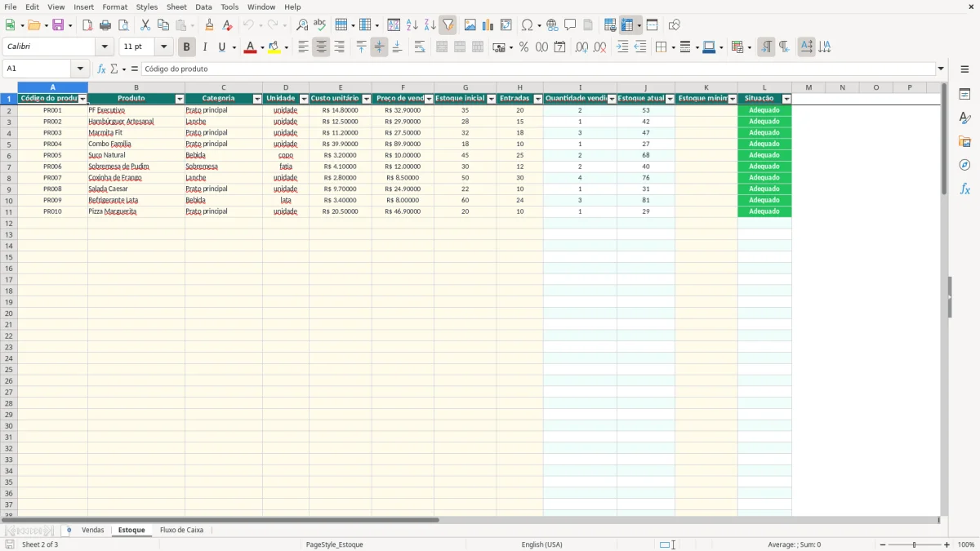Open the background color dropdown arrow
This screenshot has width=980, height=551.
tap(287, 47)
